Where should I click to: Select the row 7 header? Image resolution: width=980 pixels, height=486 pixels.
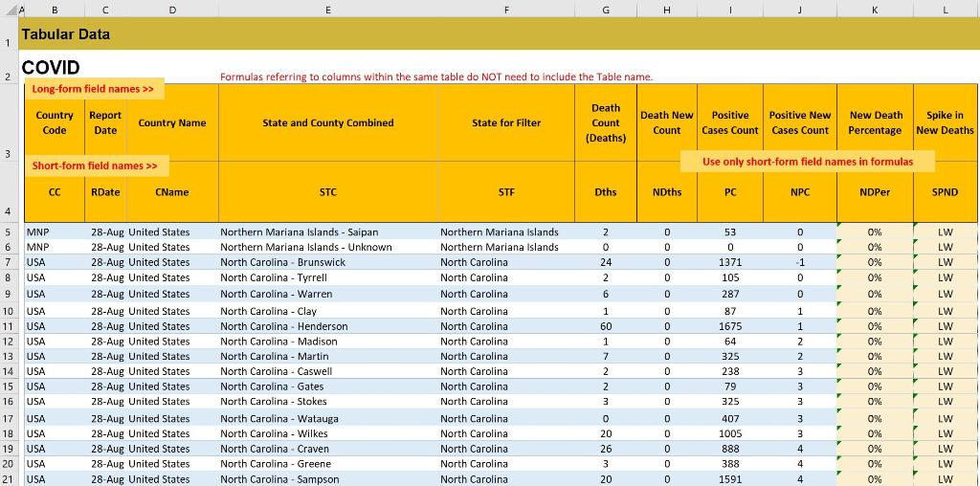[8, 262]
